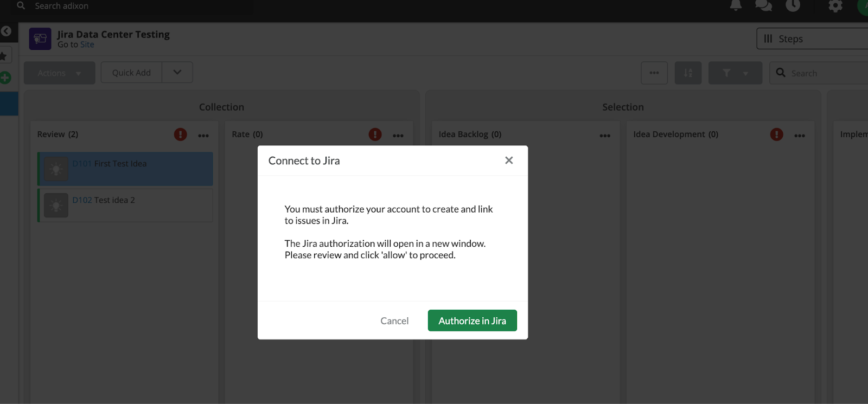Click the Rate (0) column title
The image size is (868, 404).
tap(247, 134)
